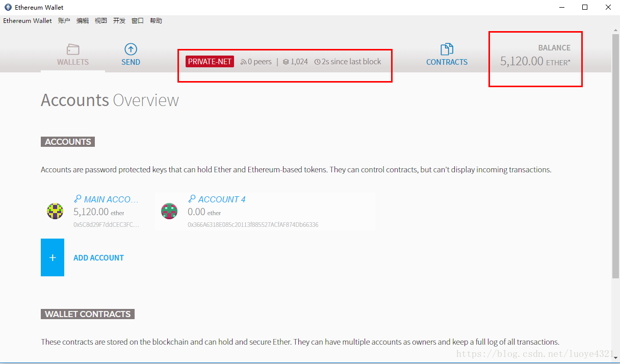The height and width of the screenshot is (364, 620).
Task: Open the 帮助 menu
Action: point(156,21)
